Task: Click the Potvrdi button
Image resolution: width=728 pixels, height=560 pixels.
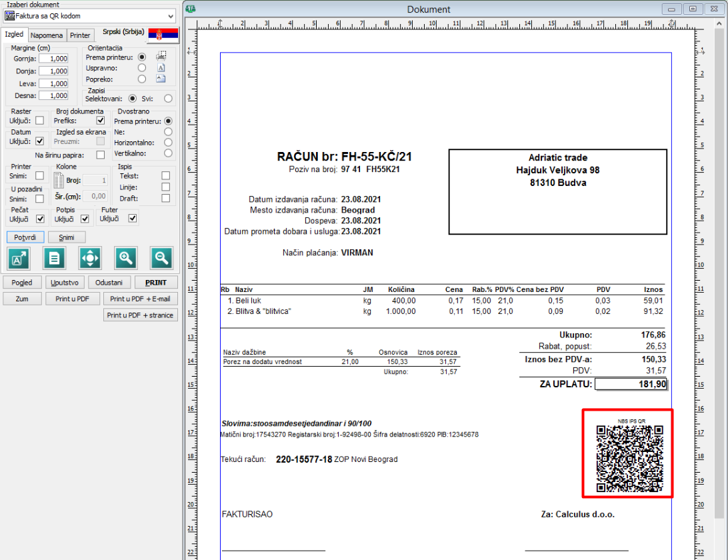Action: click(25, 237)
